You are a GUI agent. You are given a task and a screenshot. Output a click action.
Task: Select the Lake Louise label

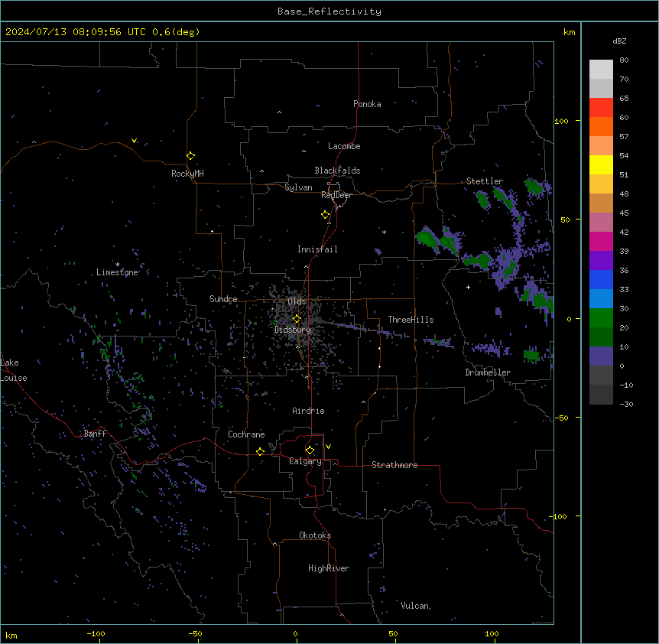pos(14,370)
